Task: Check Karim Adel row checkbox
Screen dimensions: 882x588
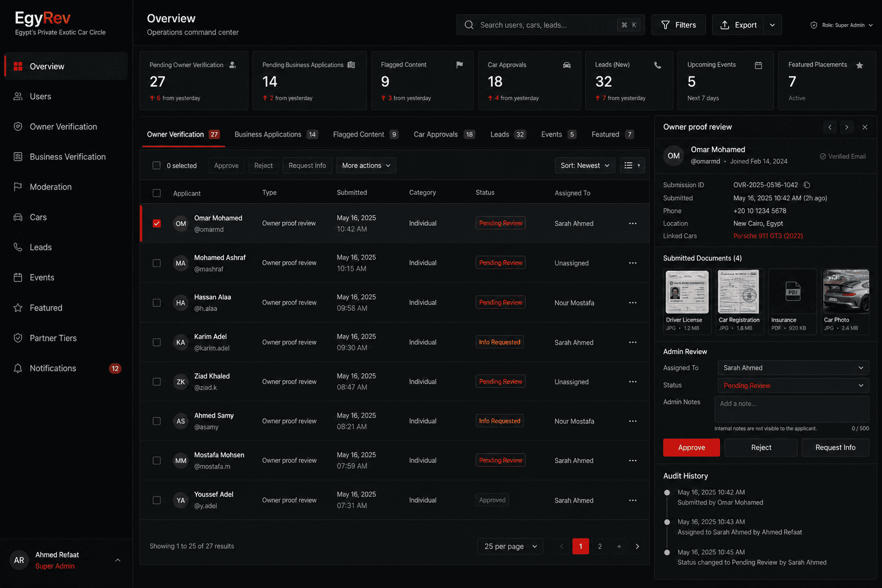Action: point(157,342)
